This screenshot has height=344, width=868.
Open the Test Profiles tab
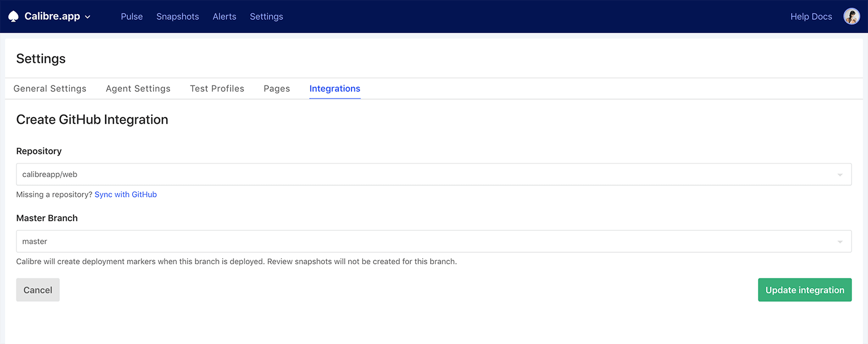click(x=217, y=88)
